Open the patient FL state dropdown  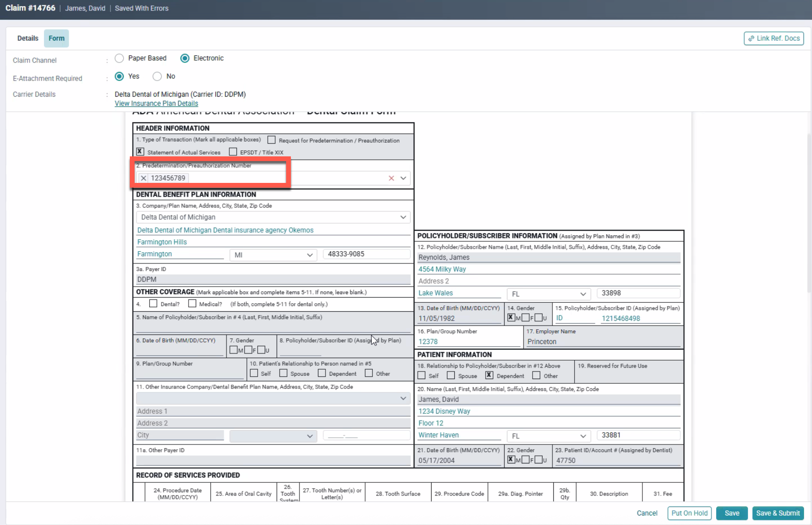[549, 436]
